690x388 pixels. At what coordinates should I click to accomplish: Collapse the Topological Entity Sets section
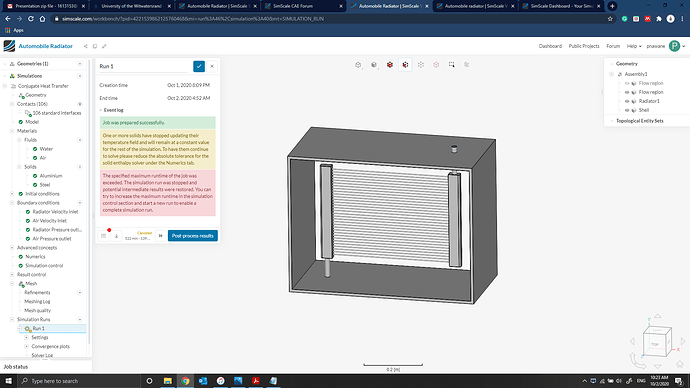[x=612, y=121]
